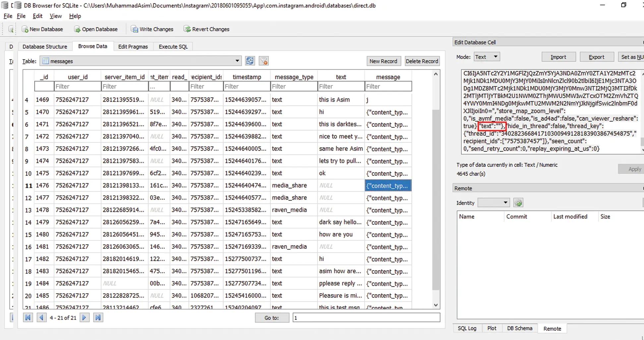Click the message column filter field
The height and width of the screenshot is (340, 644).
[x=388, y=86]
